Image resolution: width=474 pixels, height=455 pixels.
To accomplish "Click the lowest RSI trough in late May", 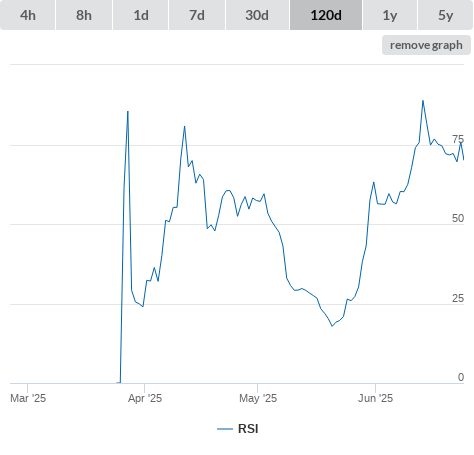I will tap(332, 326).
